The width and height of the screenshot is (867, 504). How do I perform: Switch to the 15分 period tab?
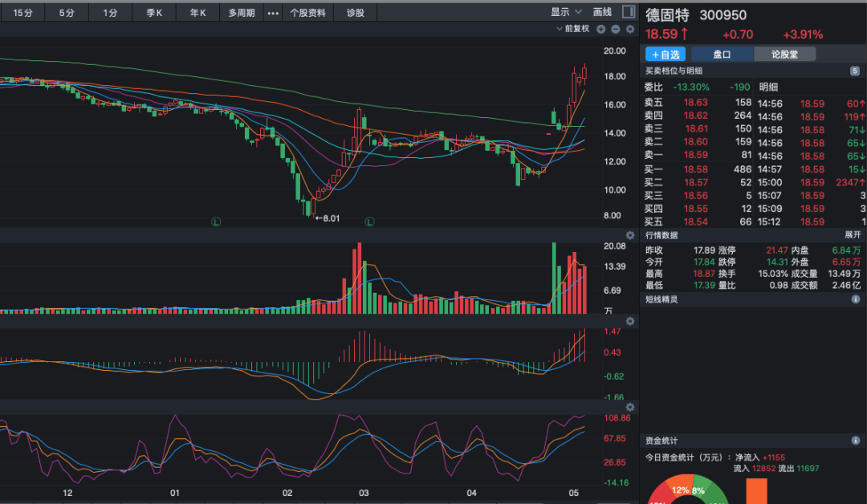(22, 13)
